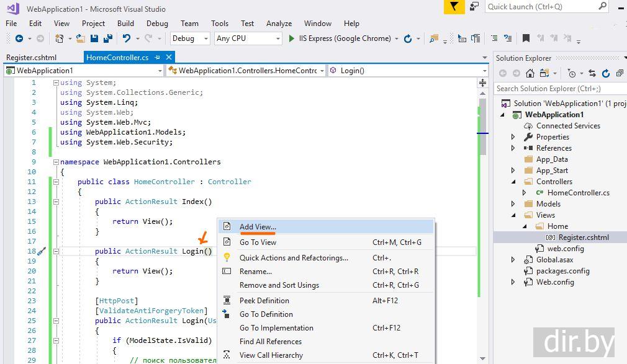This screenshot has width=627, height=364.
Task: Select HomeController.cs in Solution Explorer
Action: pyautogui.click(x=578, y=193)
